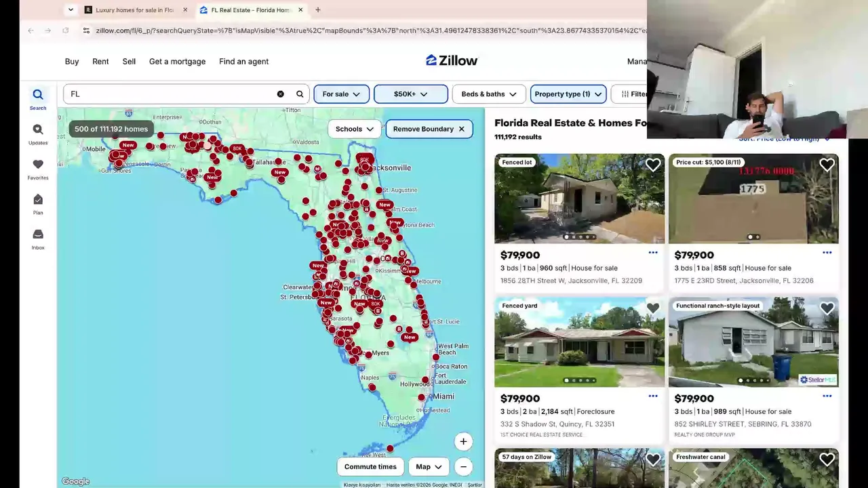This screenshot has height=488, width=868.
Task: Open the Get a mortgage menu
Action: (177, 62)
